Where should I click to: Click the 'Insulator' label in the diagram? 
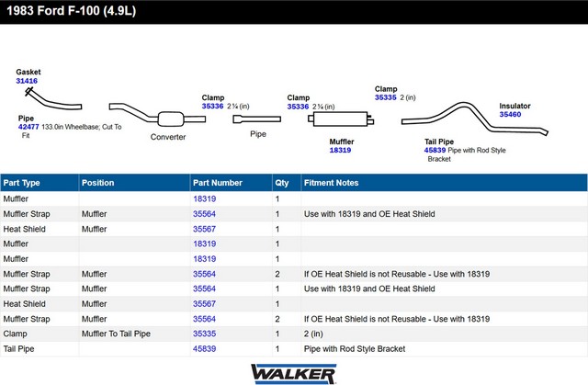[514, 106]
